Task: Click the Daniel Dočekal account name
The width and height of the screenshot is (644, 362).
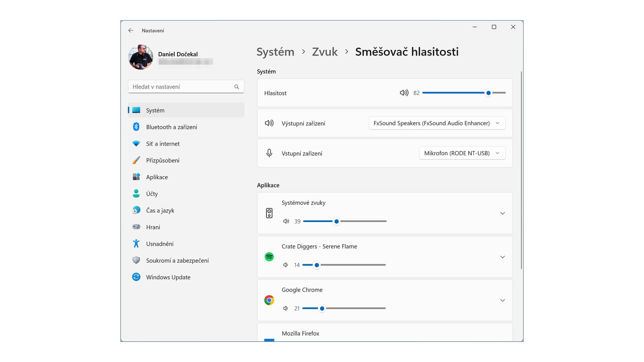Action: [178, 54]
